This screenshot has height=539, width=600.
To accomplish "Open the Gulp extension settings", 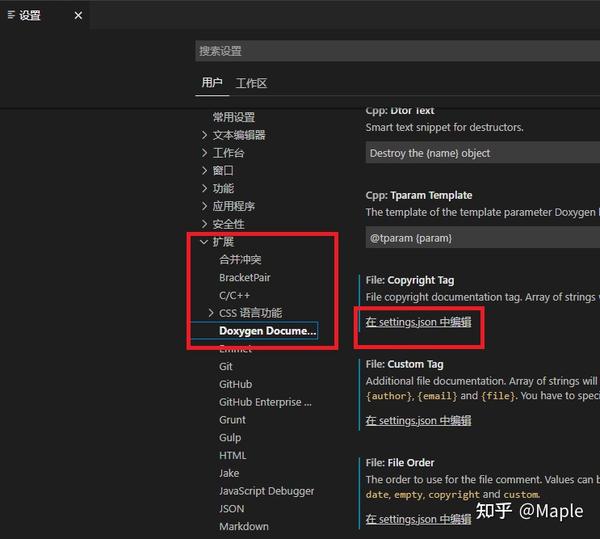I will click(x=230, y=438).
